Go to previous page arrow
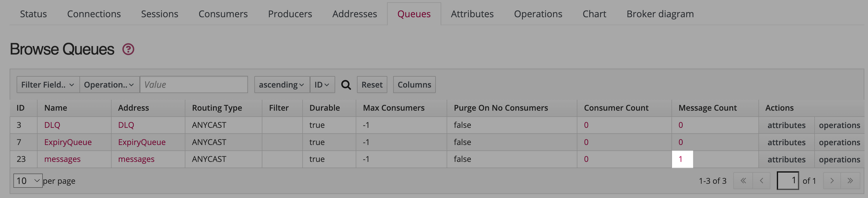 [761, 181]
